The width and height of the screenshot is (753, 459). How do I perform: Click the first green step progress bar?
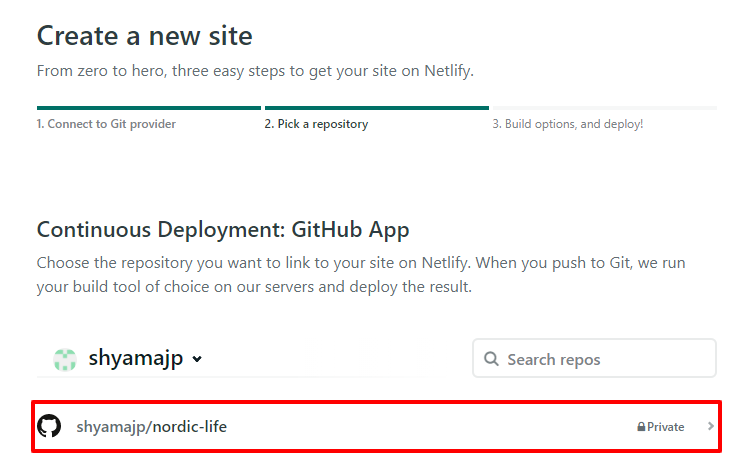tap(148, 107)
